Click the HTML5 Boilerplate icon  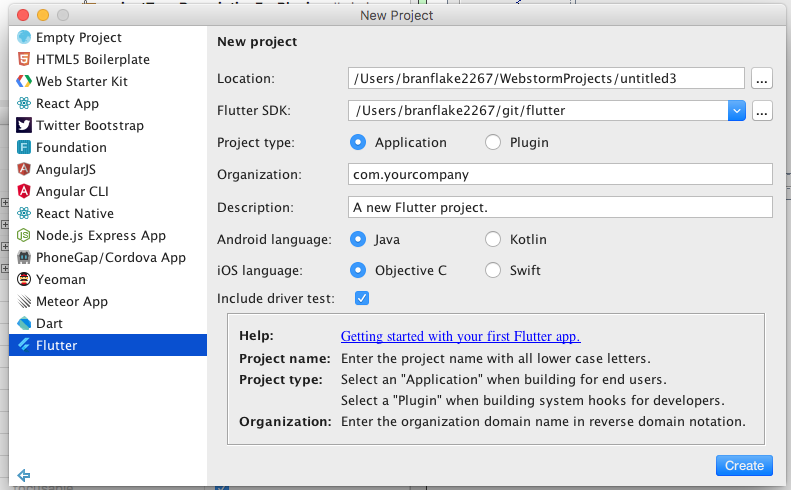pos(24,59)
